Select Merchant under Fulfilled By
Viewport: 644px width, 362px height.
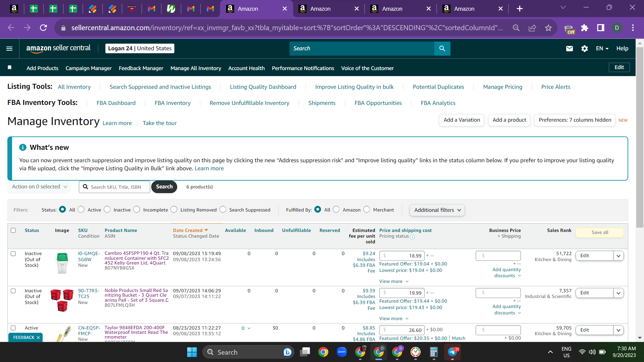(367, 209)
